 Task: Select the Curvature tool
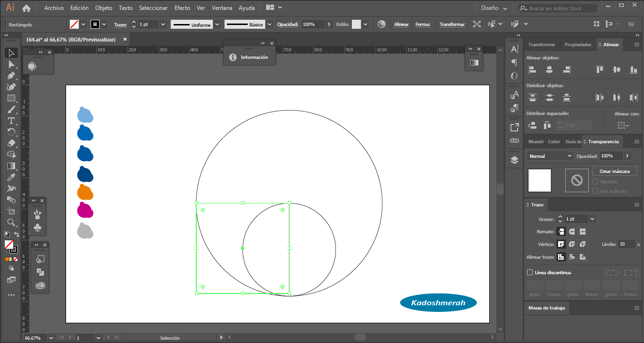point(12,87)
